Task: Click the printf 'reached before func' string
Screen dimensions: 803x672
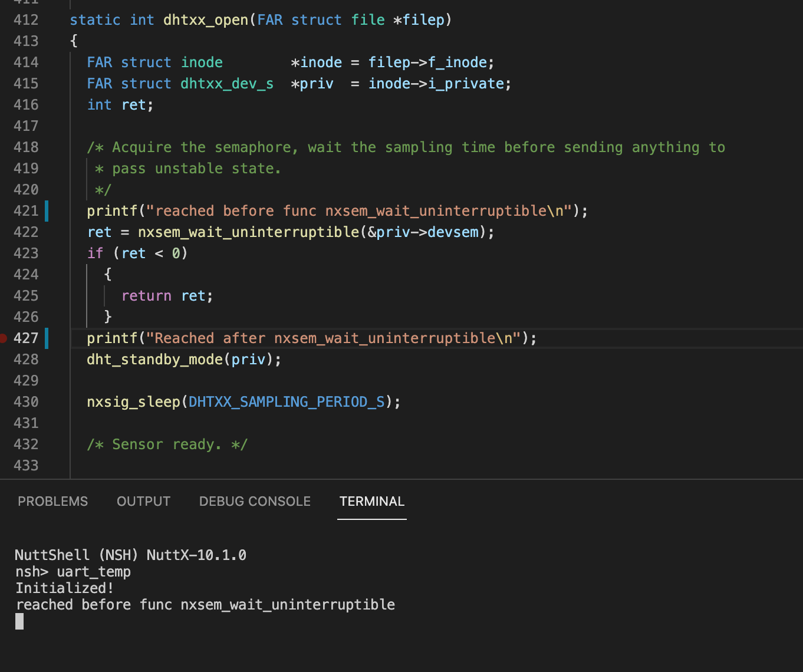Action: tap(358, 211)
